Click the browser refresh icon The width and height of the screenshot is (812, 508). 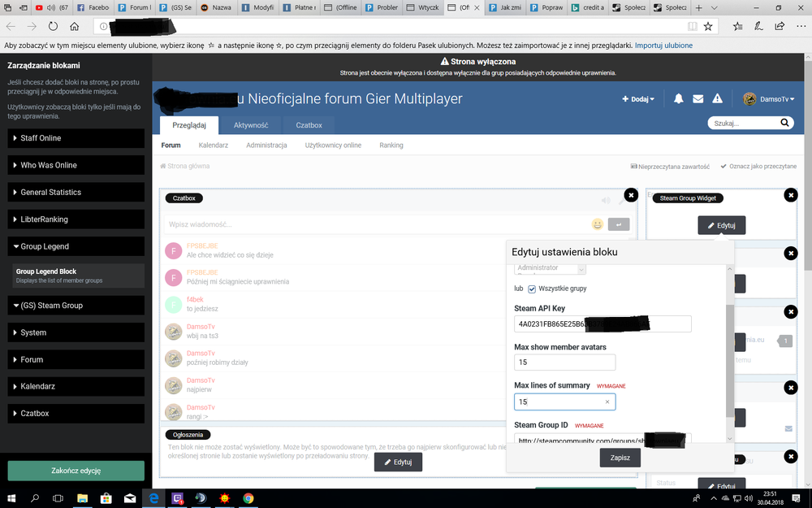(x=53, y=26)
